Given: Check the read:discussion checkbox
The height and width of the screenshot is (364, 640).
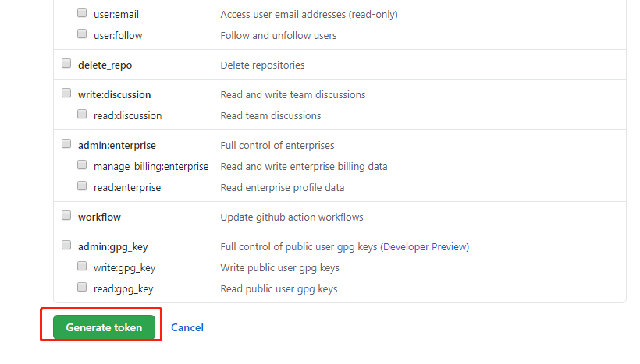Looking at the screenshot, I should [x=82, y=114].
